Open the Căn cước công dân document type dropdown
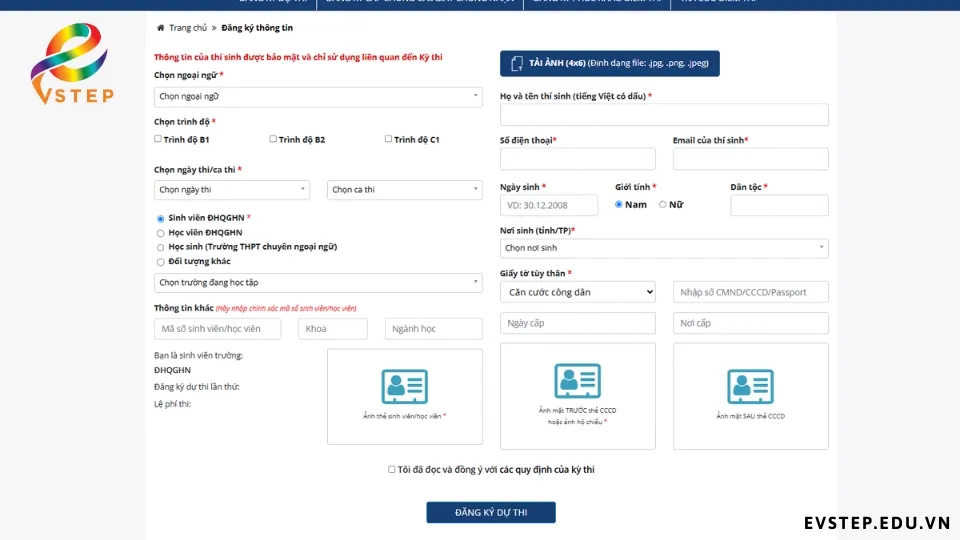Screen dimensions: 960x540 (x=577, y=292)
